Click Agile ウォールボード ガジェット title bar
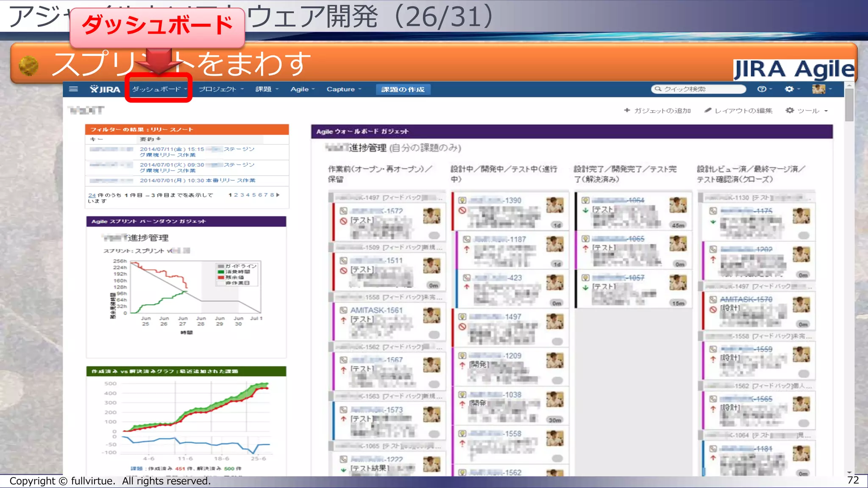Image resolution: width=868 pixels, height=488 pixels. point(572,131)
